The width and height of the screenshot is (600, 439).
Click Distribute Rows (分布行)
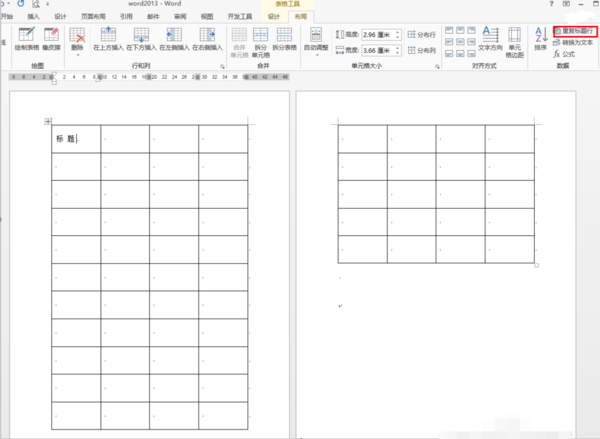click(x=421, y=34)
